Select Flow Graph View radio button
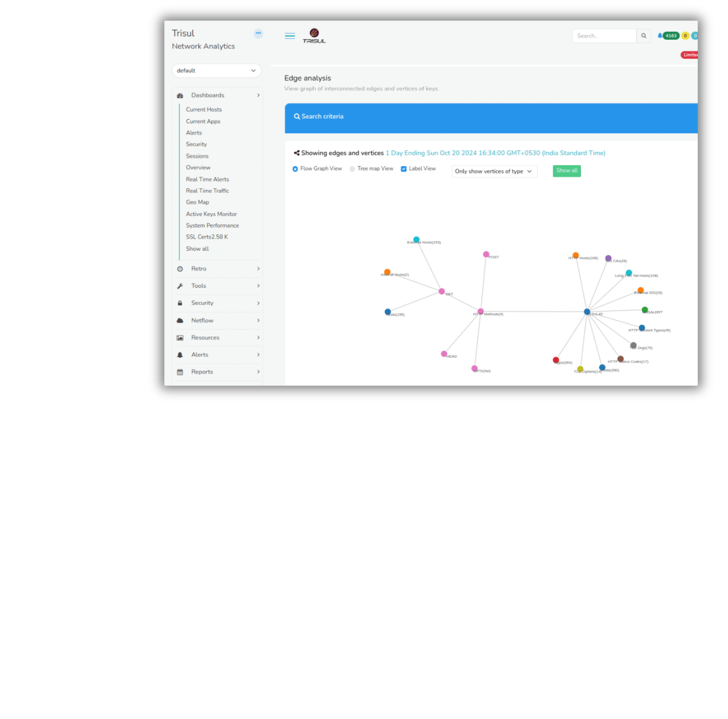This screenshot has width=728, height=719. (x=296, y=169)
